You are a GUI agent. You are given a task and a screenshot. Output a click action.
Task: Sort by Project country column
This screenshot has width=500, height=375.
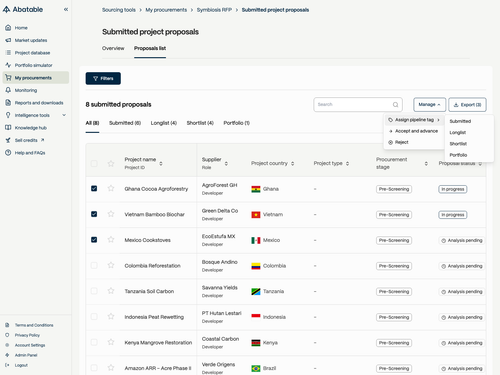[x=292, y=163]
